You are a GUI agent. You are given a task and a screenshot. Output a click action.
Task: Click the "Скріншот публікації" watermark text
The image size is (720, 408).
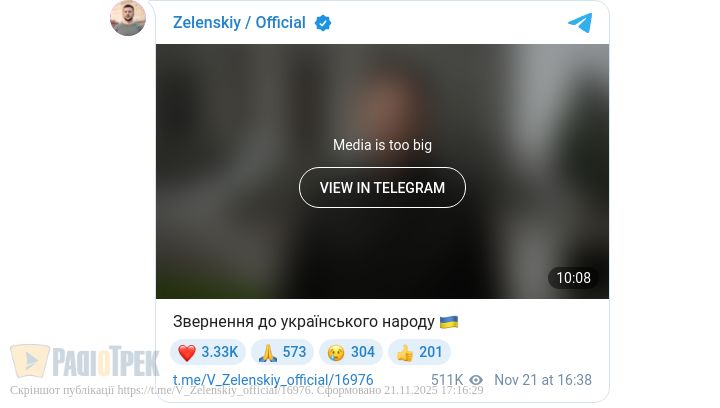pyautogui.click(x=62, y=391)
